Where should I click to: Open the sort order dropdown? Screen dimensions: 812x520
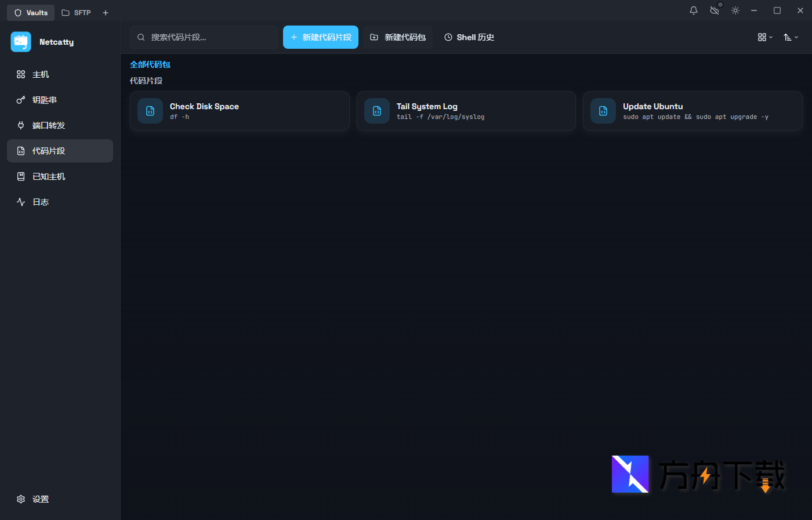(x=791, y=37)
